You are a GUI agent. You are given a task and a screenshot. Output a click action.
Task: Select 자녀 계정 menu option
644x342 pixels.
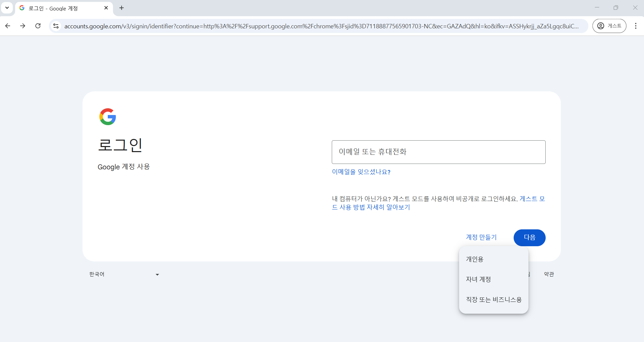[478, 279]
